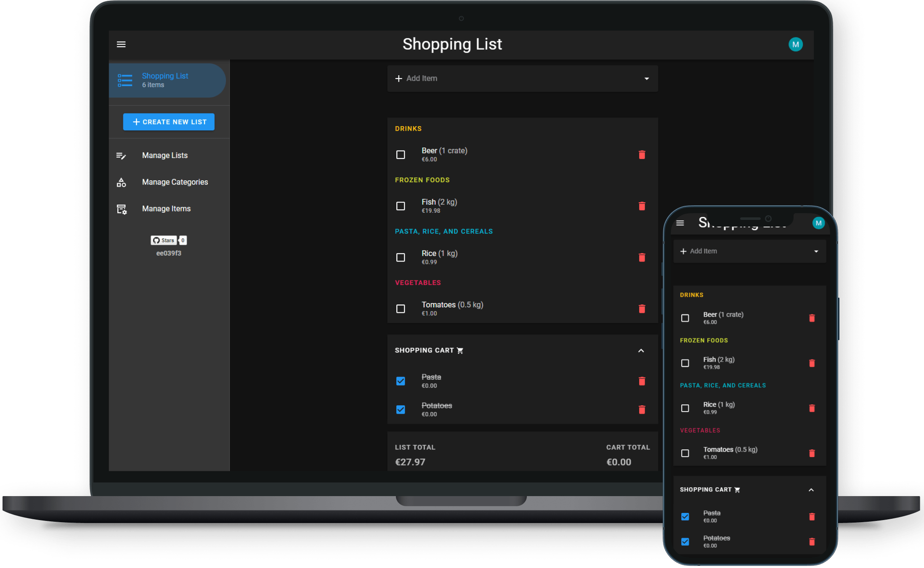Delete Pasta from laptop shopping cart
Viewport: 924px width, 568px height.
click(x=642, y=381)
